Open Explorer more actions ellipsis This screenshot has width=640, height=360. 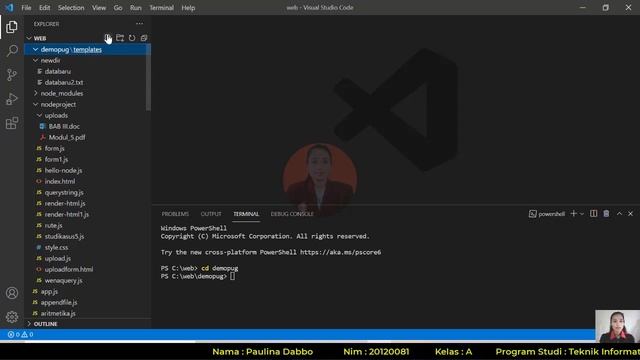point(140,24)
